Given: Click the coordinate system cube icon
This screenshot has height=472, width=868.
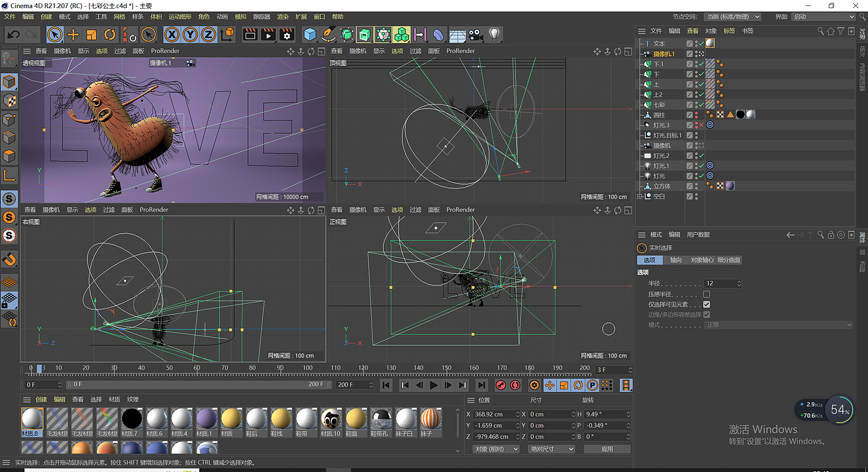Looking at the screenshot, I should tap(228, 35).
